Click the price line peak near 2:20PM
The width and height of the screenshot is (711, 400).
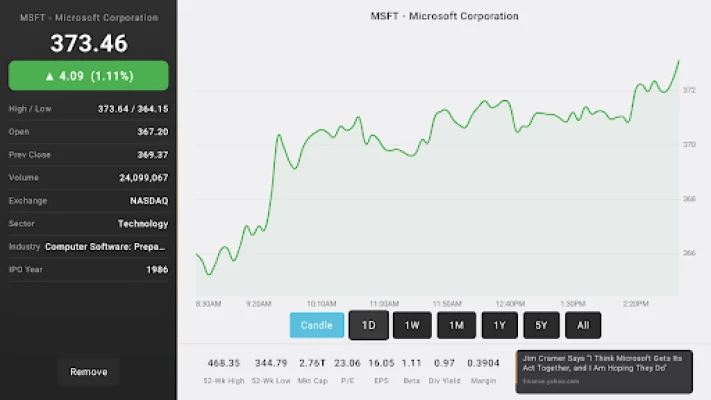[640, 84]
